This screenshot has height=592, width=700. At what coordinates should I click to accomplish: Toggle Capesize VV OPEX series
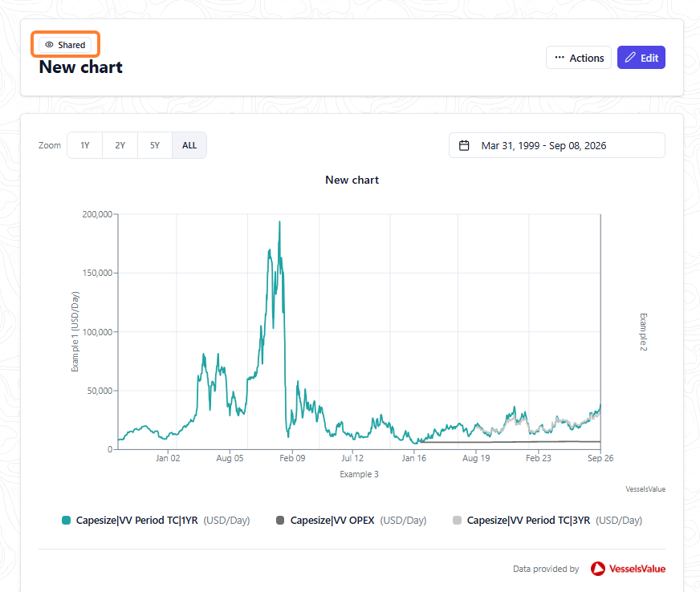[352, 520]
